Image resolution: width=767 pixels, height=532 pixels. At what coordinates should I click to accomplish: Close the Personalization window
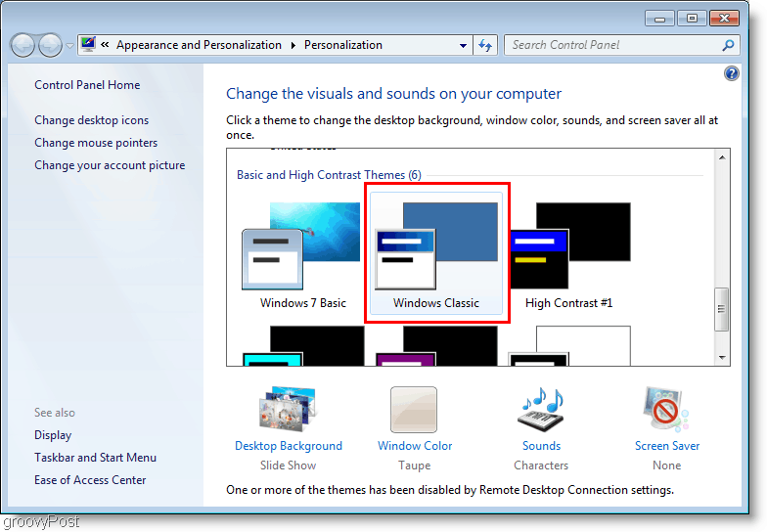tap(724, 19)
